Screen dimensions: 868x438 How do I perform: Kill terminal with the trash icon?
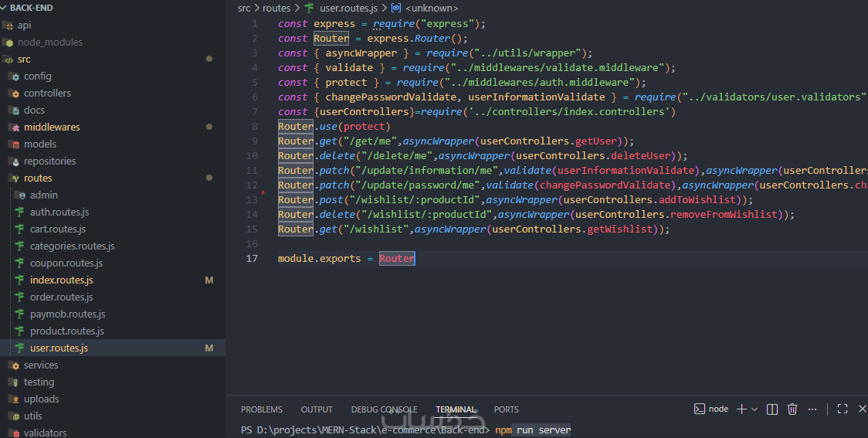[x=792, y=409]
